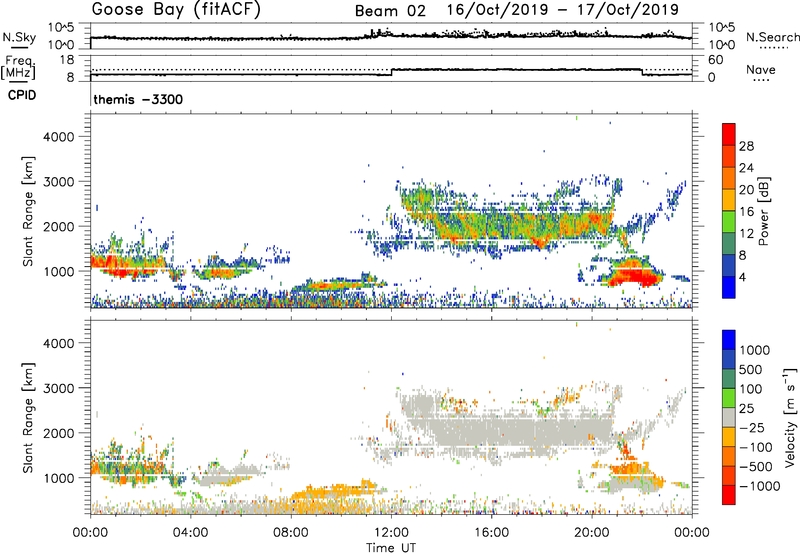800x554 pixels.
Task: Click the 'Nave' legend label
Action: click(x=761, y=69)
